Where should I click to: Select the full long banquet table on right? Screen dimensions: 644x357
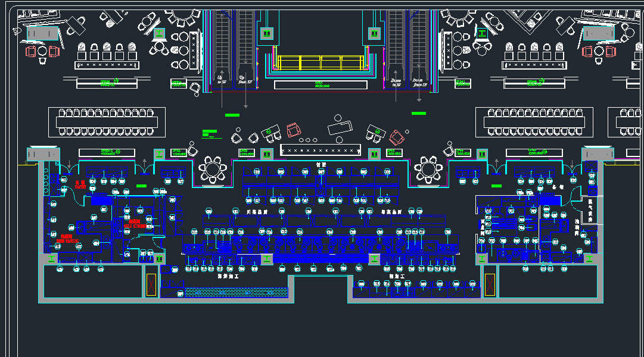[x=534, y=122]
